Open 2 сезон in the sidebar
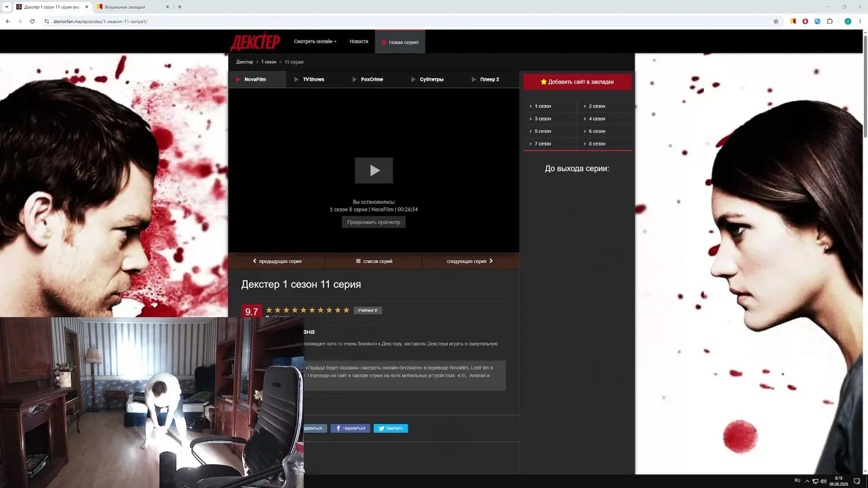Image resolution: width=868 pixels, height=488 pixels. [596, 106]
